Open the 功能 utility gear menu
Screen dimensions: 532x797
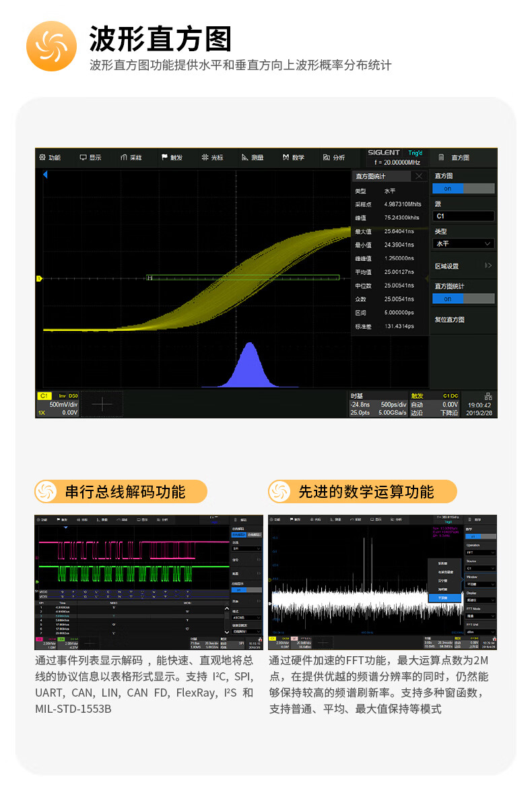(x=50, y=158)
